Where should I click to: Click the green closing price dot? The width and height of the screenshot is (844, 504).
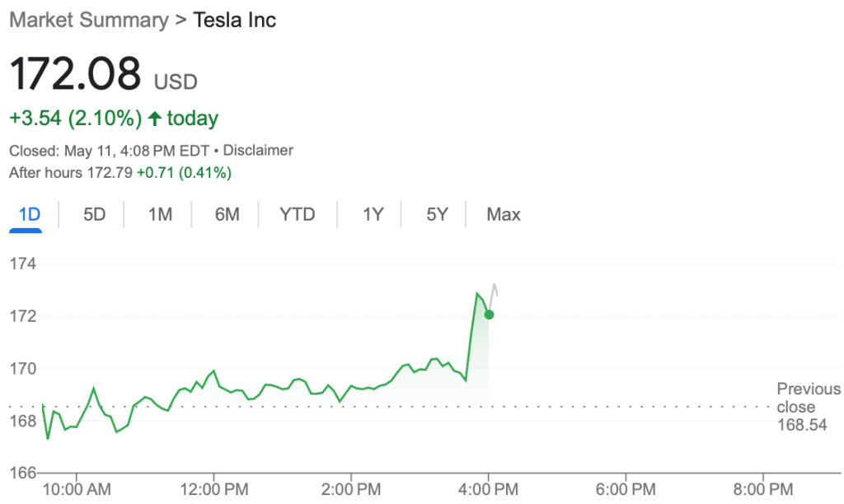pos(489,315)
